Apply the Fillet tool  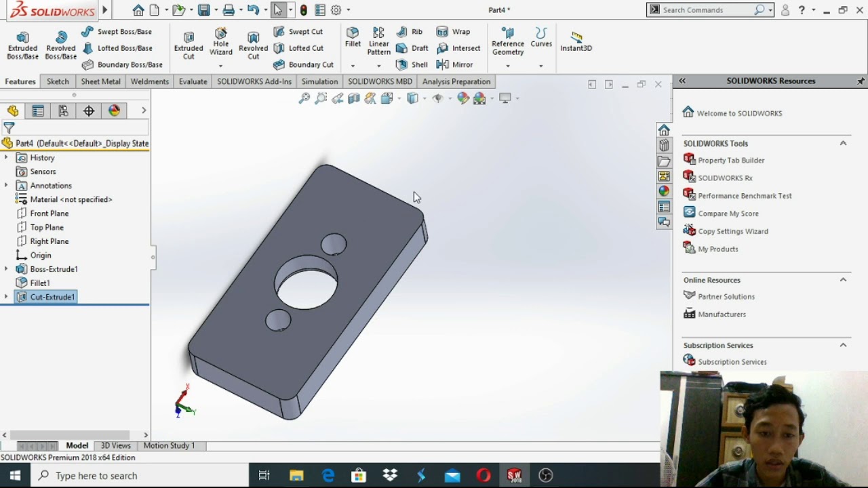coord(353,38)
